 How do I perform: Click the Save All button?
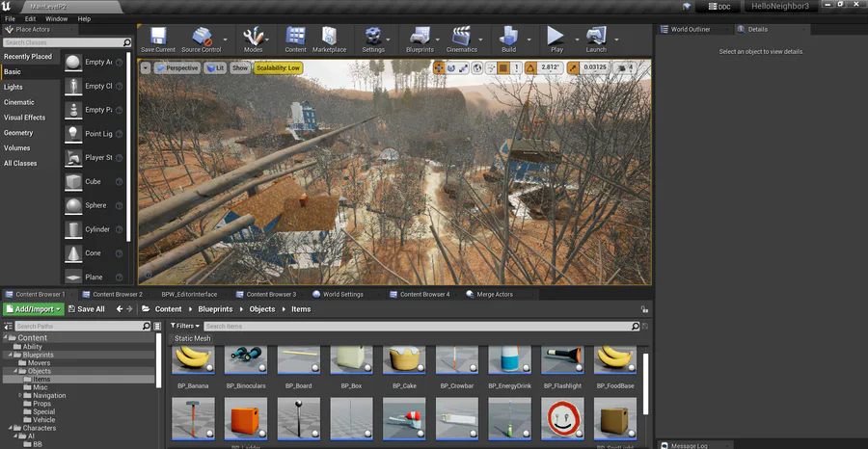pyautogui.click(x=87, y=309)
